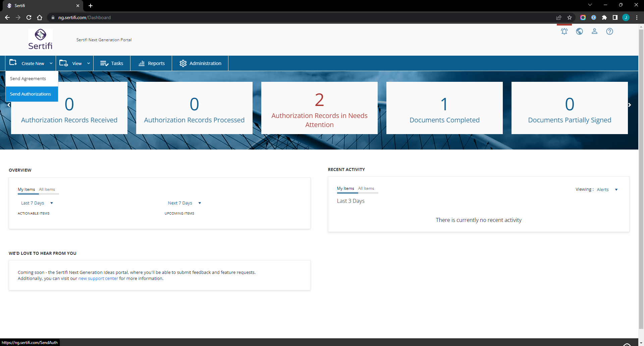Open the View menu label
The image size is (644, 346).
[77, 64]
